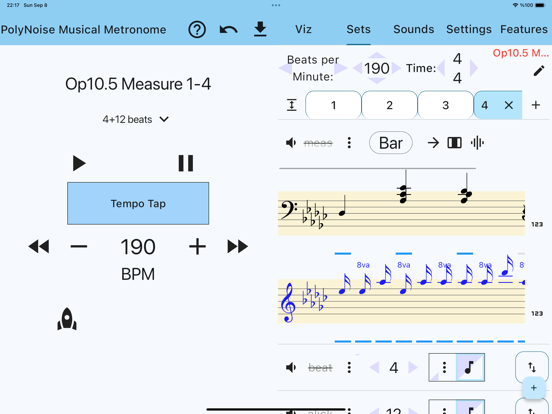The width and height of the screenshot is (552, 414).
Task: Open the Settings tab
Action: coord(469,29)
